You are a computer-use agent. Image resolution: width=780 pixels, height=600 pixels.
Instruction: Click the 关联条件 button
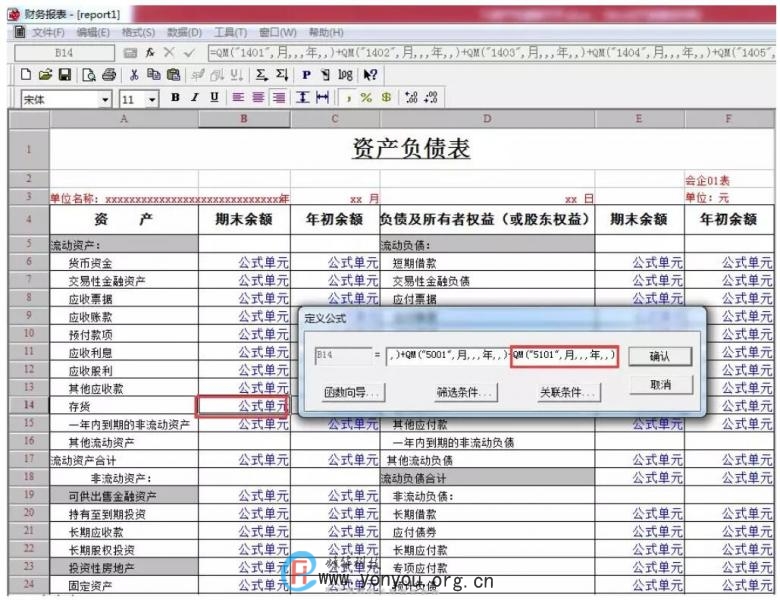pyautogui.click(x=568, y=393)
